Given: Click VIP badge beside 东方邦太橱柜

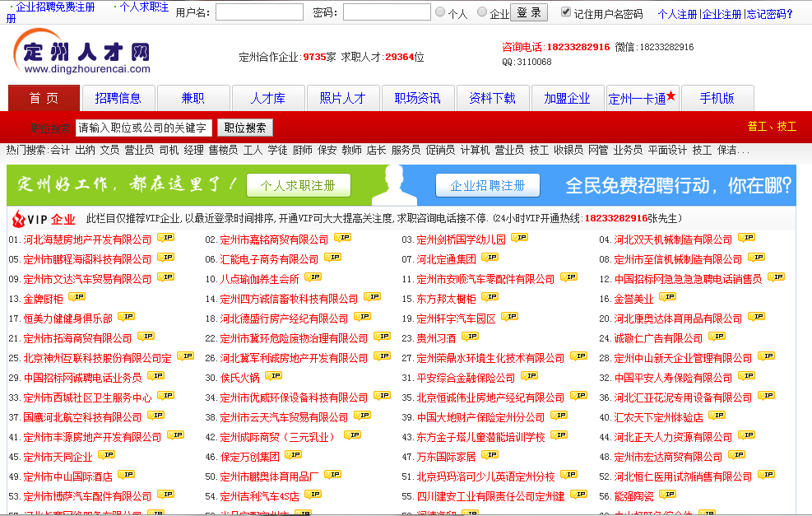Looking at the screenshot, I should point(490,297).
